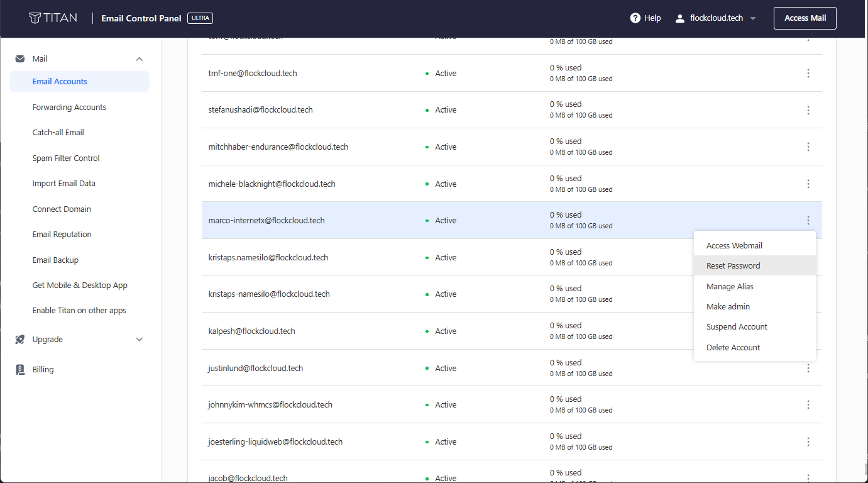The width and height of the screenshot is (868, 483).
Task: Open Spam Filter Control
Action: coord(66,158)
